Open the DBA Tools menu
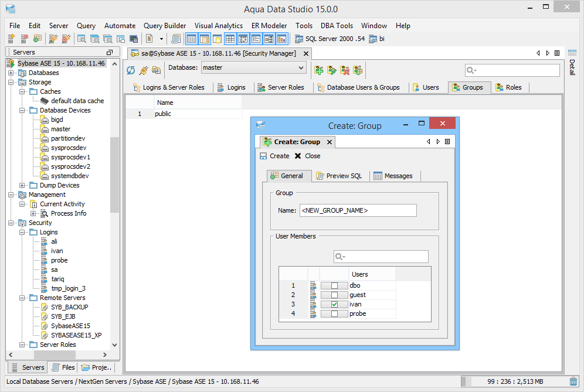Screen dimensions: 584x392 337,26
